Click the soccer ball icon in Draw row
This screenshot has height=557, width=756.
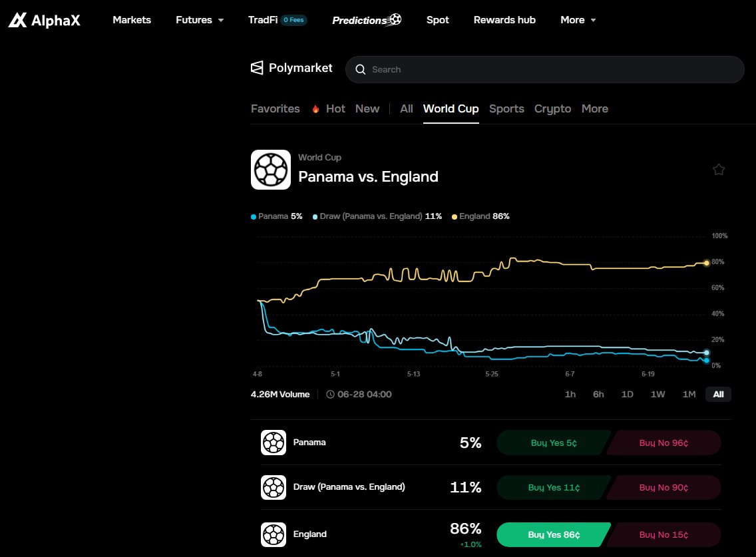pos(274,487)
